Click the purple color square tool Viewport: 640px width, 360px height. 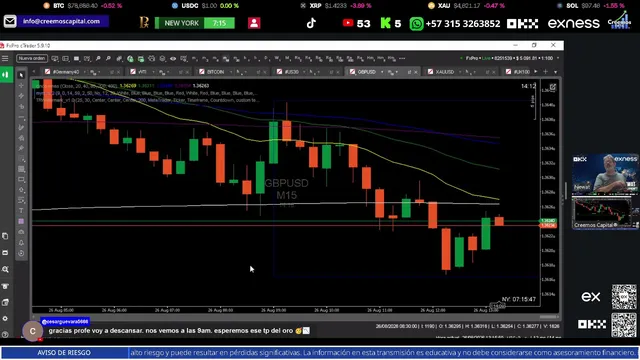22,221
